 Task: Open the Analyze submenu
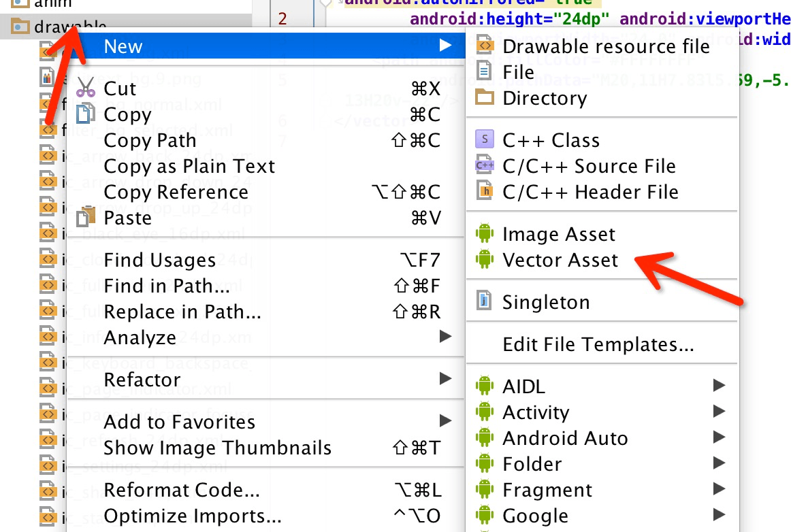[265, 337]
